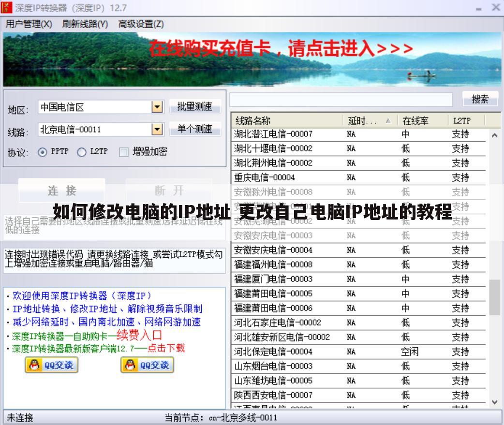
Task: Select 陕西西安电信-00007 row
Action: click(358, 395)
